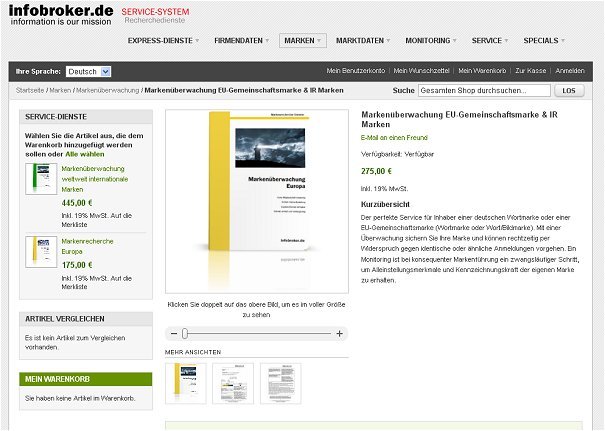Click the Markenüberwachung weltweit product image in sidebar
Screen dimensions: 605x431
click(x=41, y=179)
